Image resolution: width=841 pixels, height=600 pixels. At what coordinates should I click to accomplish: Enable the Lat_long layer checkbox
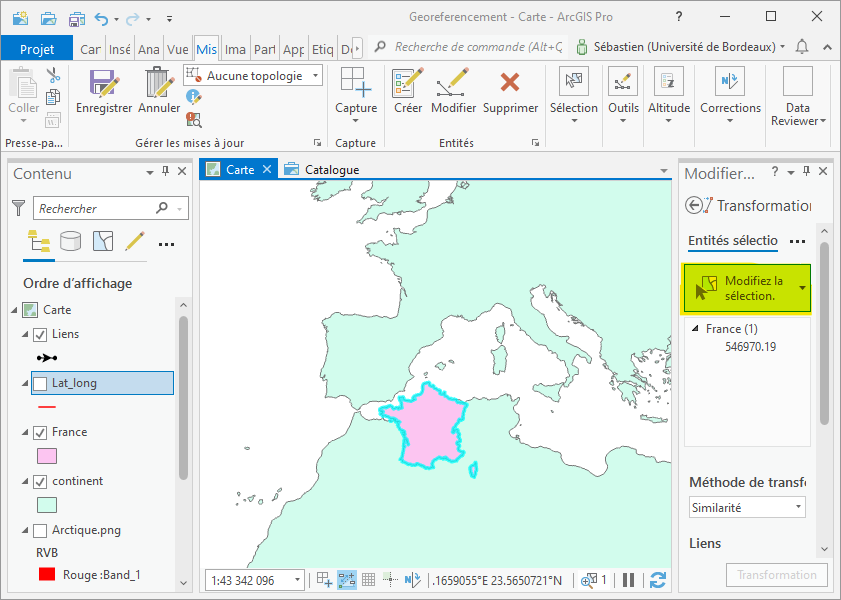[x=40, y=383]
